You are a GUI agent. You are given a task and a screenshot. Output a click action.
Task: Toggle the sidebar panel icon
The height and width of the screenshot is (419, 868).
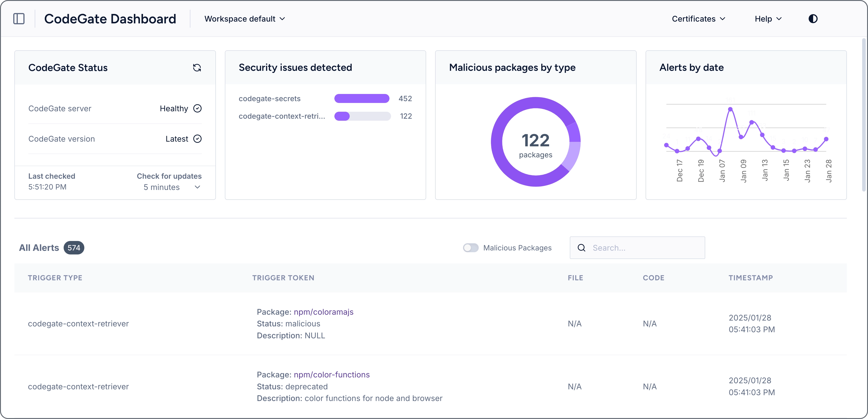pos(19,18)
